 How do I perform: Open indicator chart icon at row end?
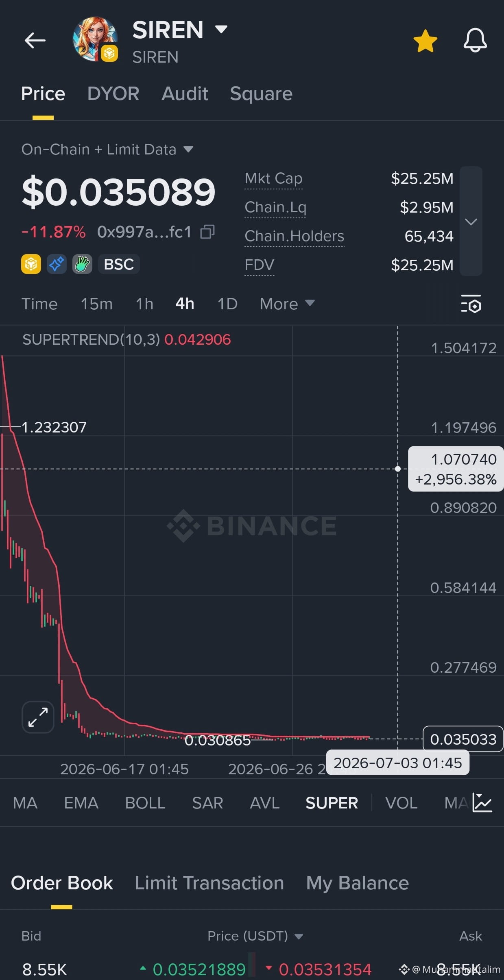[x=482, y=803]
